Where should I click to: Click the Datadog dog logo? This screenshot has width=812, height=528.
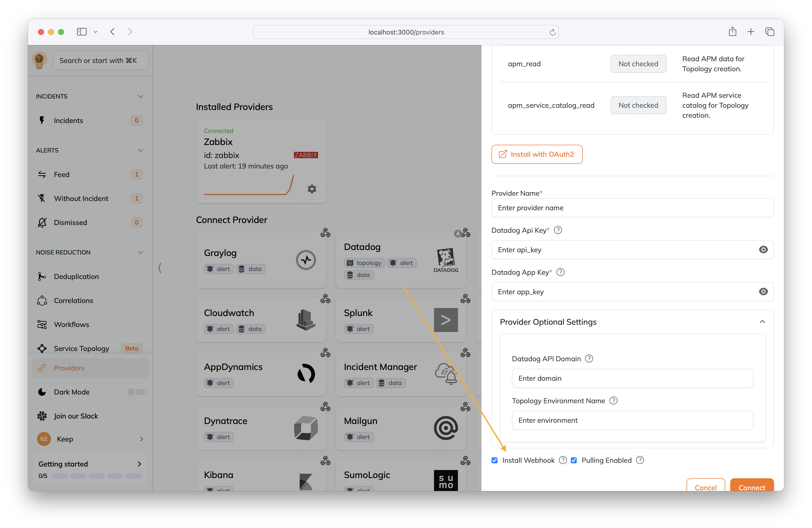pyautogui.click(x=445, y=260)
